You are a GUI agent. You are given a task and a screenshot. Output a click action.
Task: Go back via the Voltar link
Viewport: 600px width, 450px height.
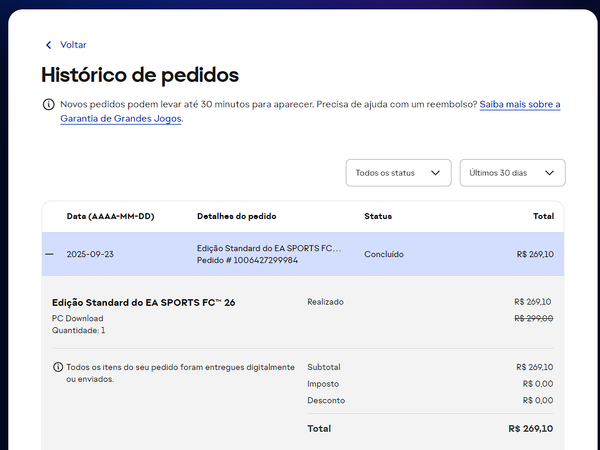[x=73, y=45]
